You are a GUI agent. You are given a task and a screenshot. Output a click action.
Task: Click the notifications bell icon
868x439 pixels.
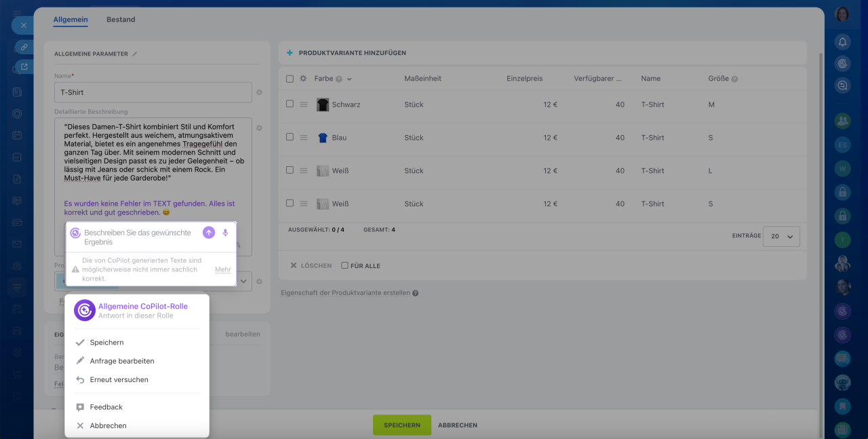(842, 42)
